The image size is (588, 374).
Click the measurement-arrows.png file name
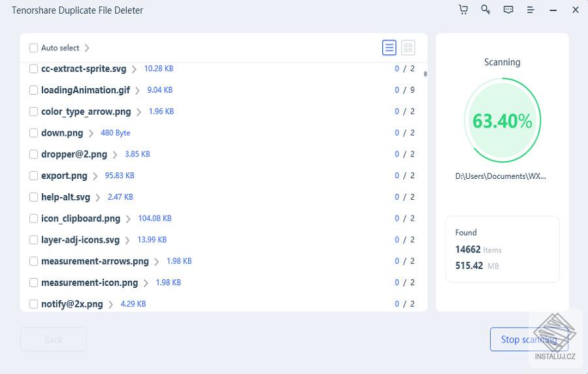tap(95, 261)
